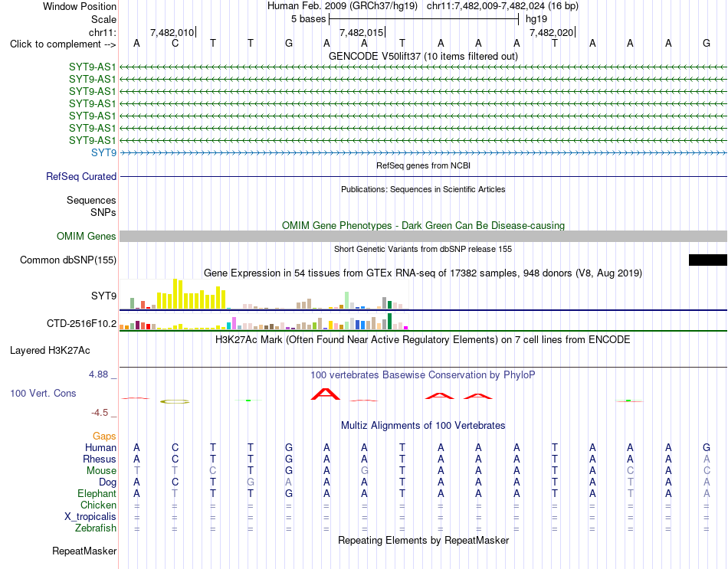Open the GTEx Gene Expression track title

tap(423, 273)
